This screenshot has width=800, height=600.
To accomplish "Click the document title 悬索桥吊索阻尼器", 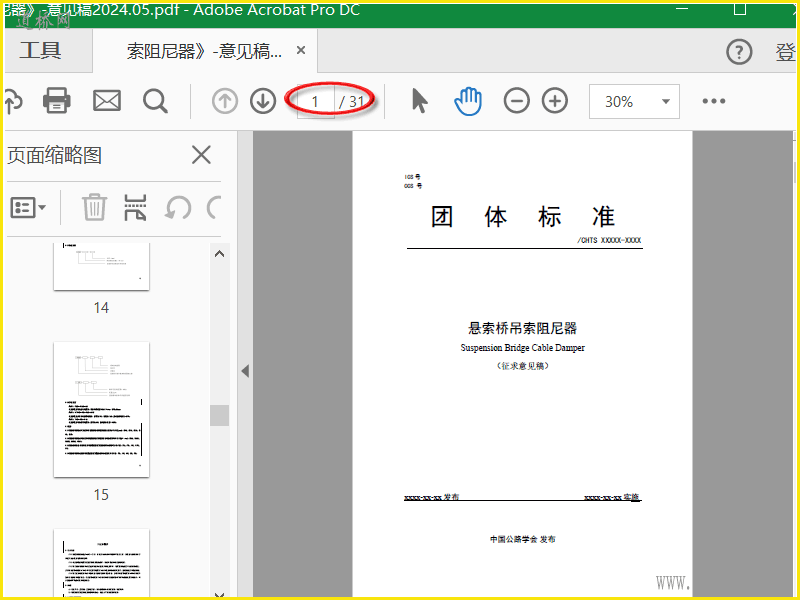I will [522, 328].
